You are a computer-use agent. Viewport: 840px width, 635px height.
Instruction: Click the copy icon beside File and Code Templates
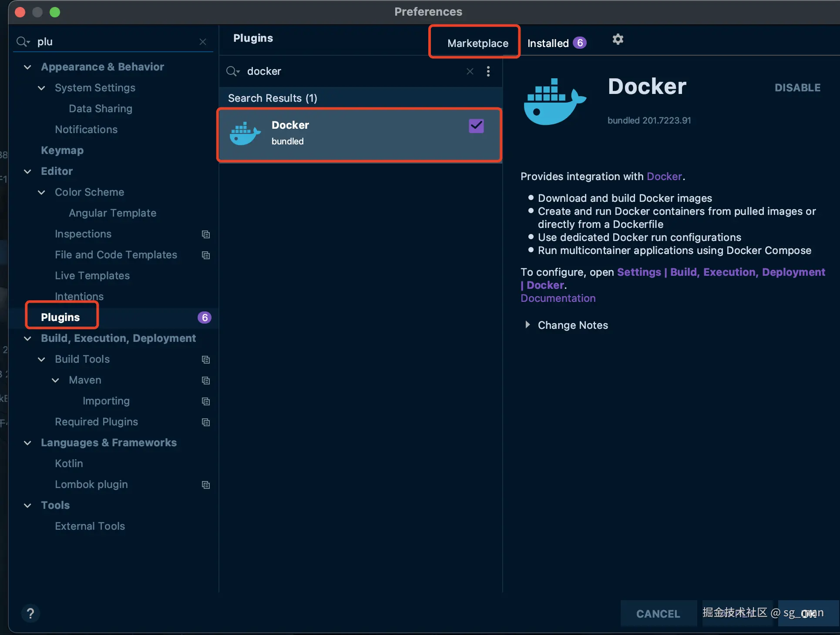pos(206,255)
